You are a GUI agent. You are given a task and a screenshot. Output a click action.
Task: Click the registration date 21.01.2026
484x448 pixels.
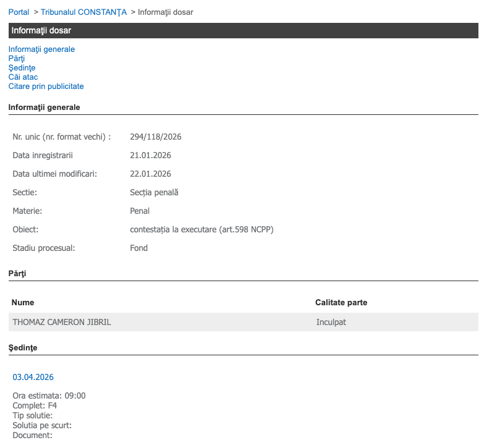[x=150, y=156]
